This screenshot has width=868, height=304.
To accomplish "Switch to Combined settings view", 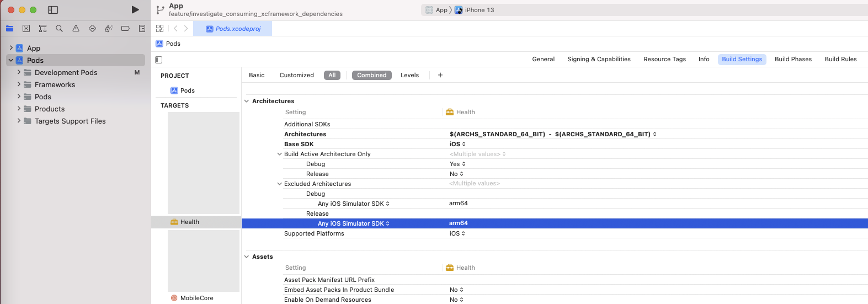I will [372, 75].
